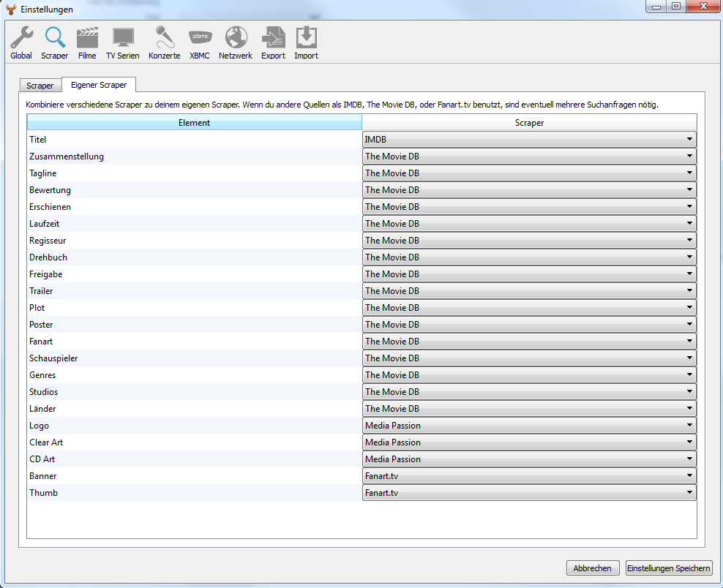Close the Einstellungen window
Screen dimensions: 723x588
[703, 7]
